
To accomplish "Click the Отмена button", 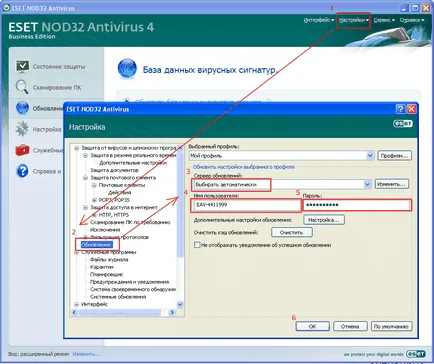I will click(x=350, y=326).
